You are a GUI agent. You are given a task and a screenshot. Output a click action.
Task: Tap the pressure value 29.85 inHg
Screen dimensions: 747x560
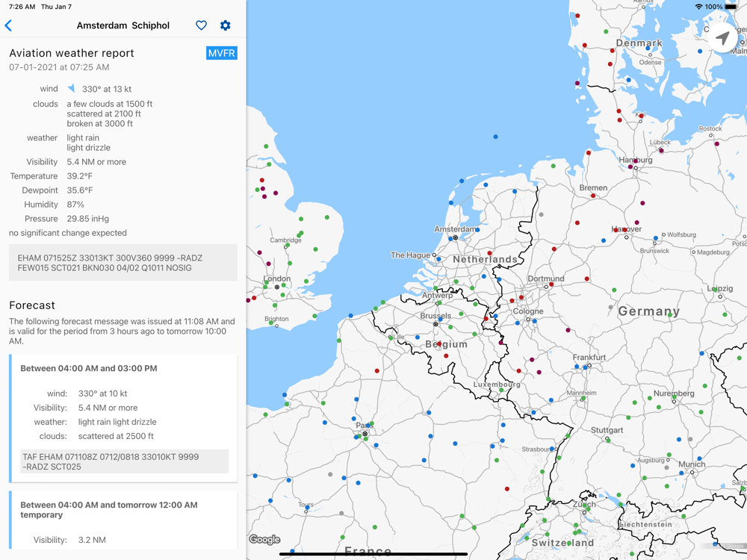coord(87,219)
